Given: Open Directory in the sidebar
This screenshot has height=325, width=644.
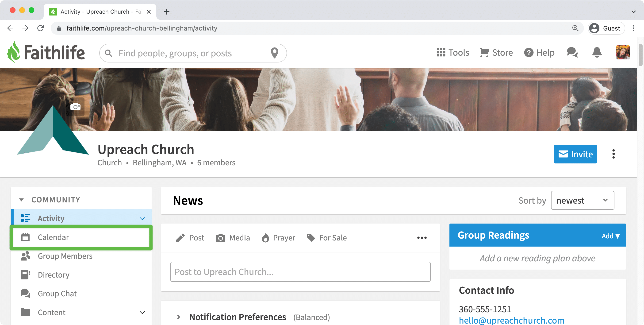Looking at the screenshot, I should [x=81, y=275].
